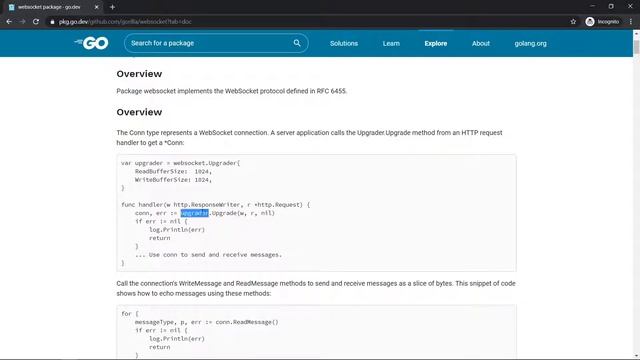This screenshot has width=640, height=360.
Task: Open the Learn menu item
Action: coord(391,43)
